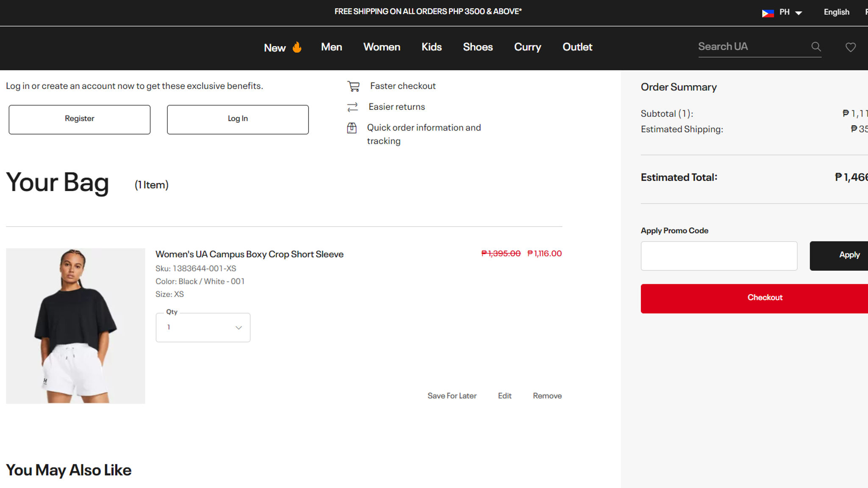Apply the promo code
The image size is (868, 488).
839,255
